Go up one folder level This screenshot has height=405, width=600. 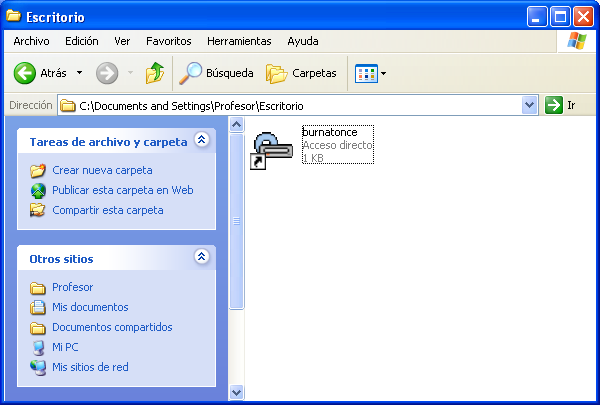(155, 73)
